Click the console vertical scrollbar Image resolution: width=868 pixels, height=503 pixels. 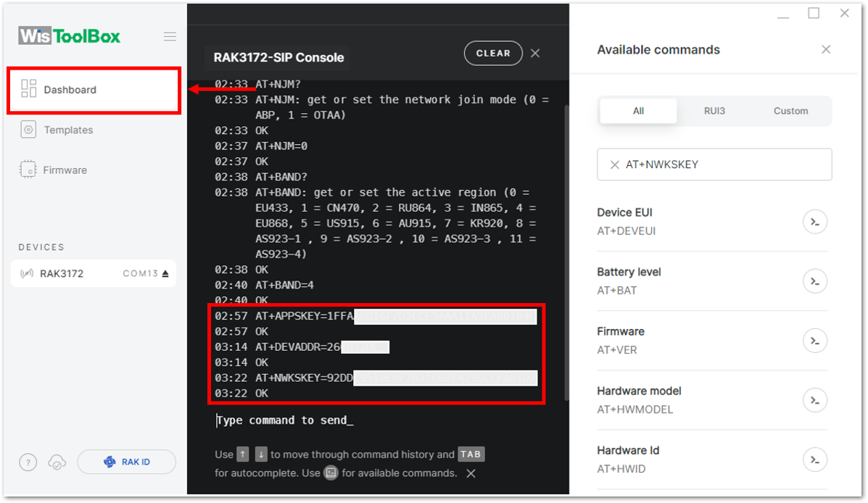[x=566, y=251]
